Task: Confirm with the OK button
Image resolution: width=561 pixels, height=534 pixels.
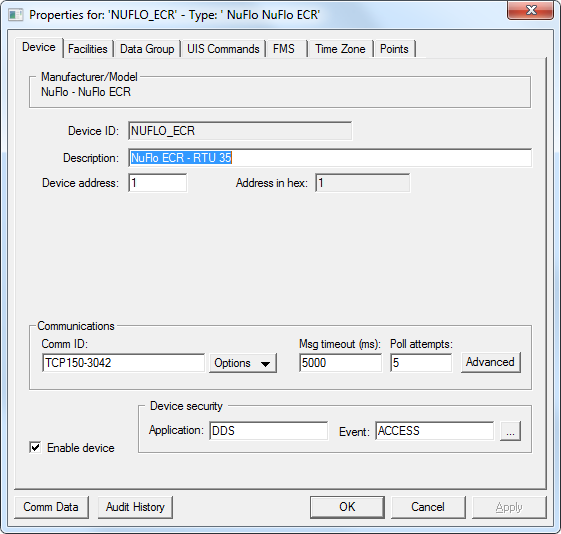Action: coord(347,507)
